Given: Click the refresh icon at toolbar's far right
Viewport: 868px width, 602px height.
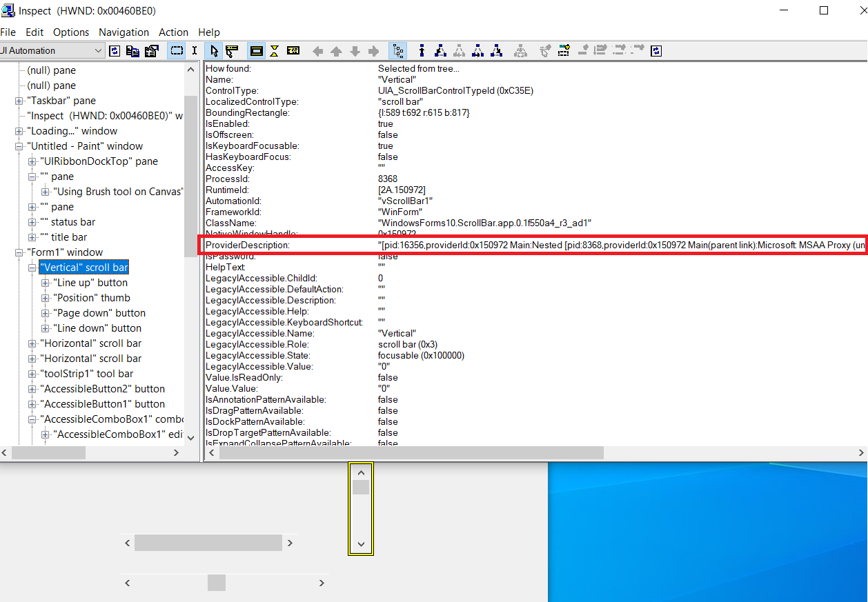Looking at the screenshot, I should coord(656,51).
